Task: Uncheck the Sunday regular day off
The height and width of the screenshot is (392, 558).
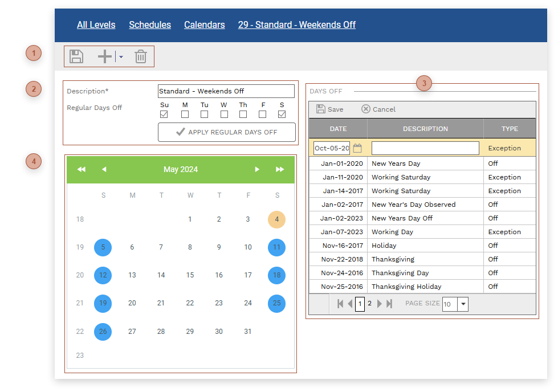Action: click(x=164, y=115)
